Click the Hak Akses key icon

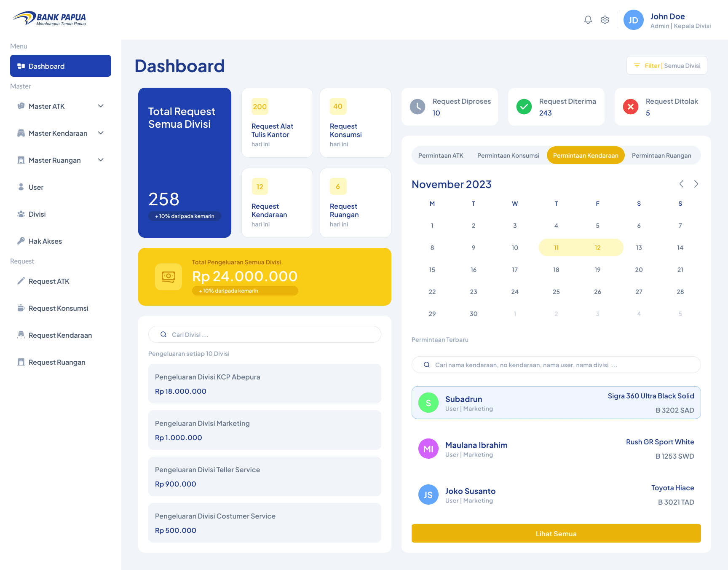[x=21, y=241]
